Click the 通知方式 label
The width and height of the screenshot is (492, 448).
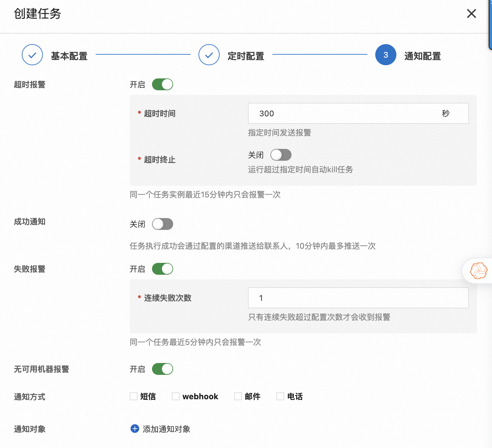pyautogui.click(x=30, y=397)
